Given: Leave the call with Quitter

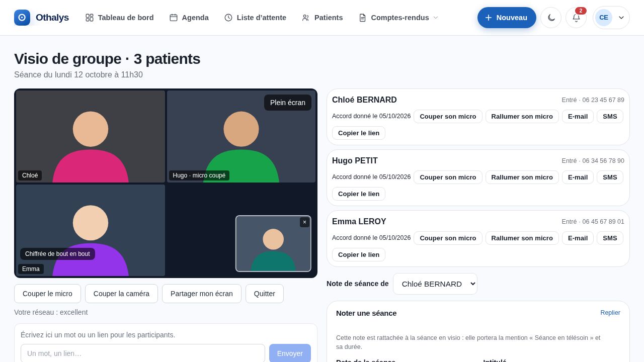Looking at the screenshot, I should [265, 294].
